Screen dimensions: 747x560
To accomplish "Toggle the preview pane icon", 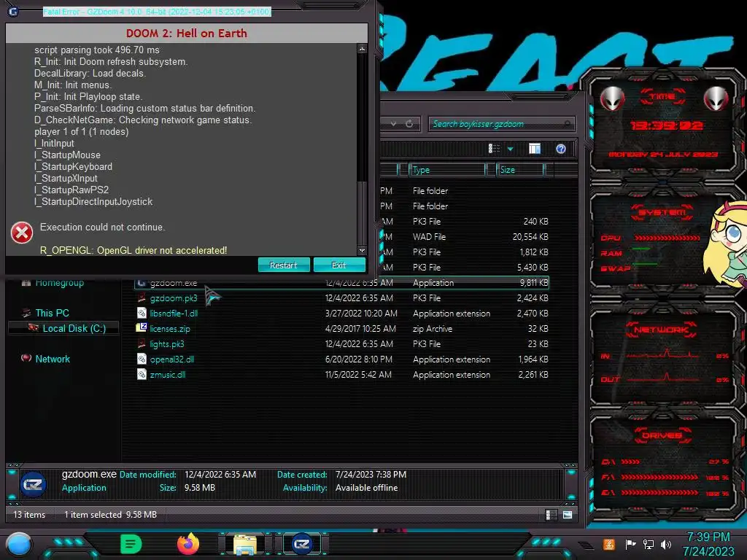I will coord(535,149).
